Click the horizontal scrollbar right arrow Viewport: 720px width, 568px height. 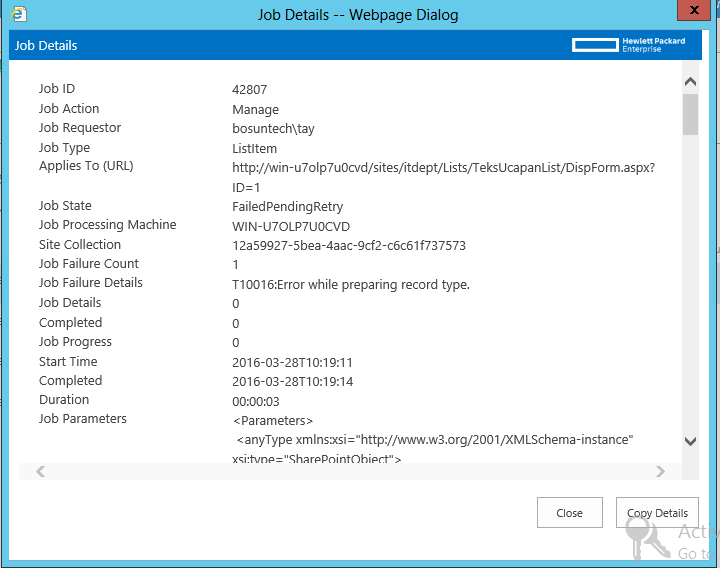[660, 472]
